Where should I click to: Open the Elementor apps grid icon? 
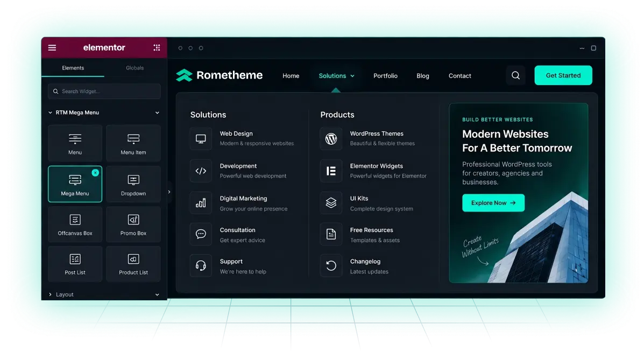pyautogui.click(x=157, y=48)
